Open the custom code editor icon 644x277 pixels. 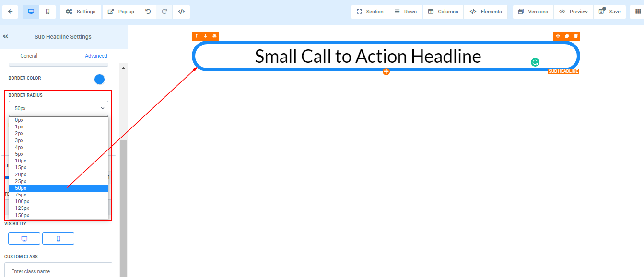[181, 12]
